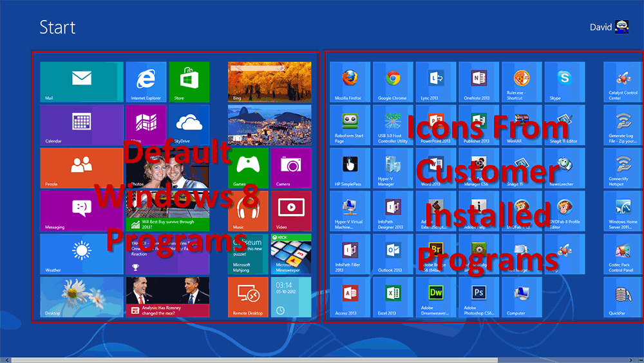Open Hyper-V Virtual Machine tile

tap(350, 210)
